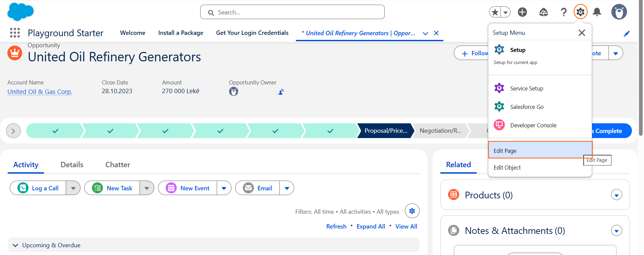Select Setup for current app
Screen dimensions: 644x255
pyautogui.click(x=540, y=55)
